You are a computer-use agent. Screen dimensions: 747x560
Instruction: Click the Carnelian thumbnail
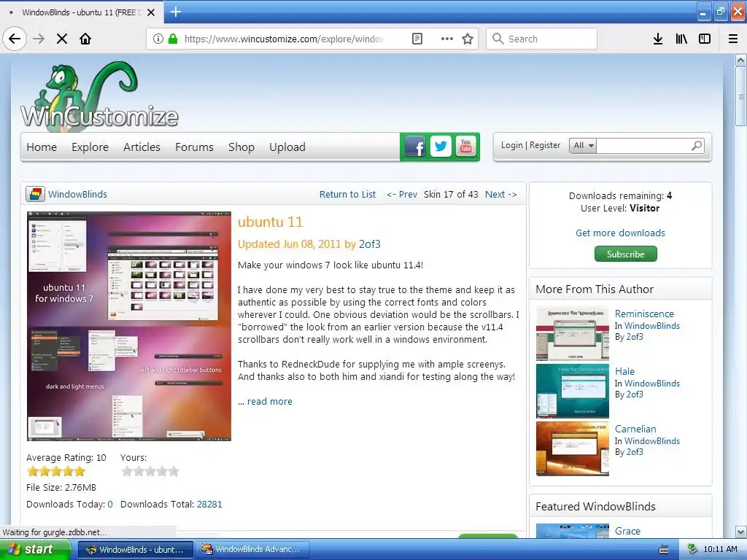572,448
